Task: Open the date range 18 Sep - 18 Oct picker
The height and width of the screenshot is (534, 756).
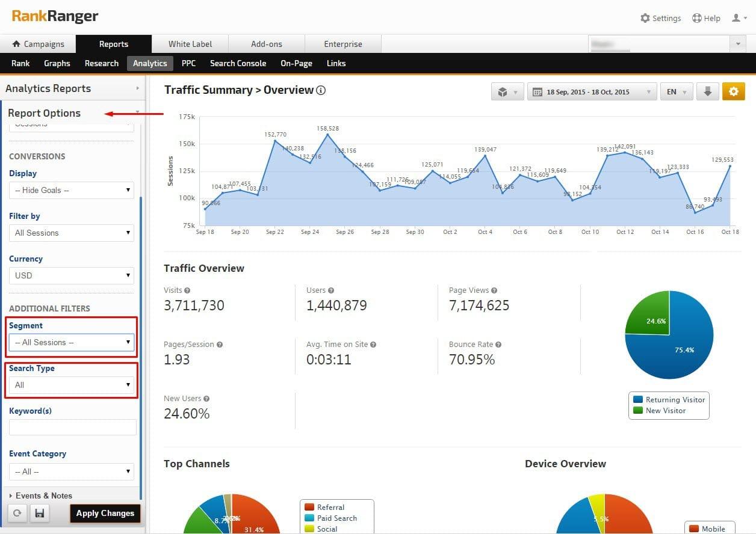Action: click(592, 92)
